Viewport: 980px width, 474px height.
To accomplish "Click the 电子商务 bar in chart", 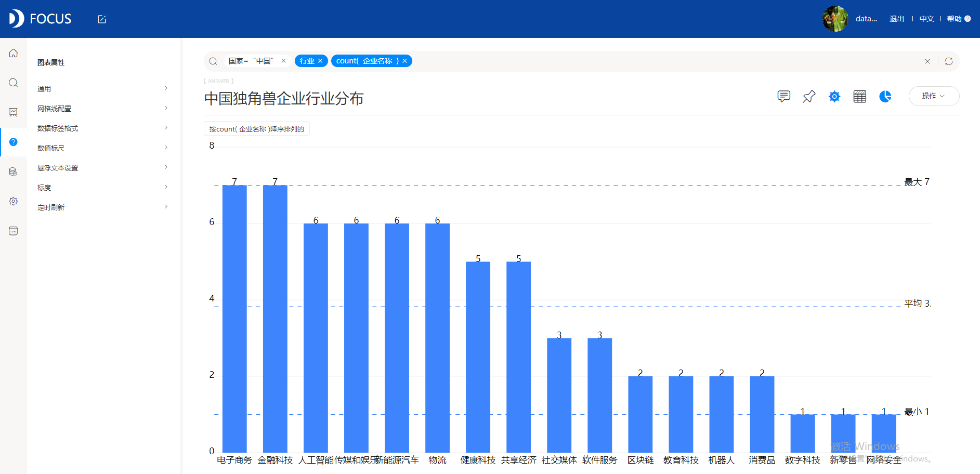I will (x=234, y=319).
